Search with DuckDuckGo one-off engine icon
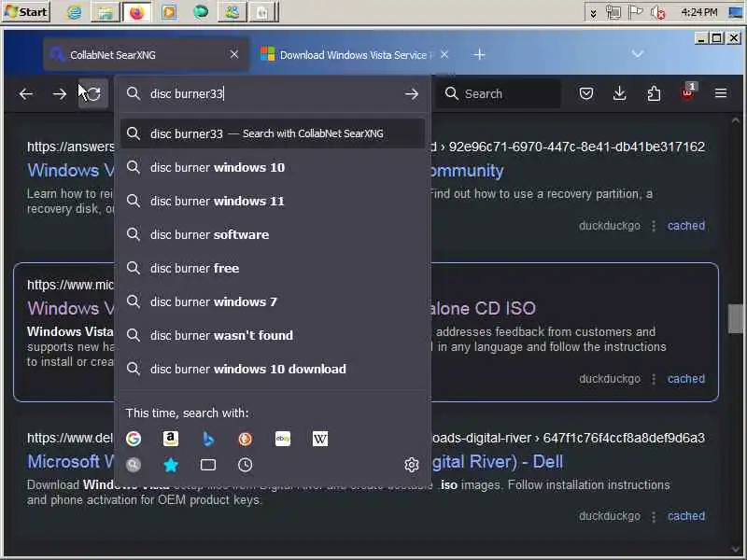This screenshot has height=560, width=747. point(246,439)
